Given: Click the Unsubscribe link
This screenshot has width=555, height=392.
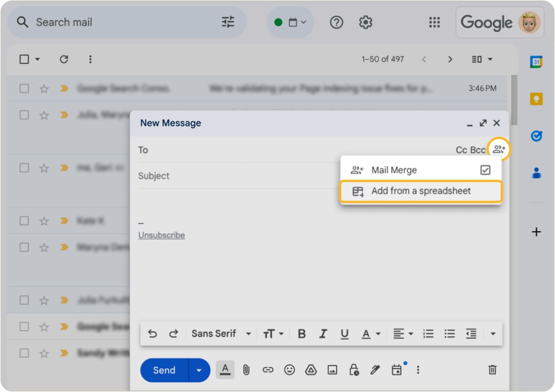Looking at the screenshot, I should coord(161,235).
